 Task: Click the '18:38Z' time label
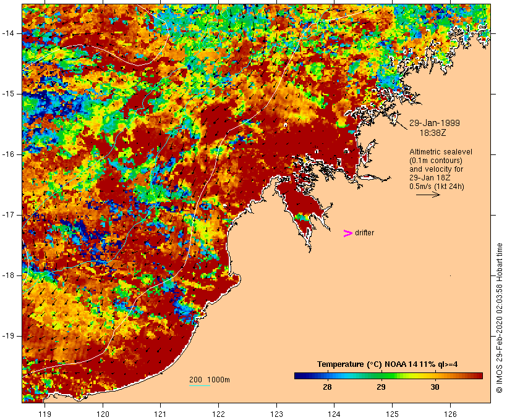(433, 133)
